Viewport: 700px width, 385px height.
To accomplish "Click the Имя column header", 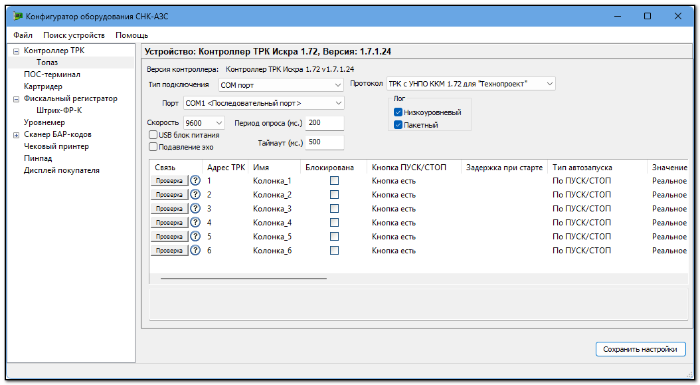I will pos(275,167).
